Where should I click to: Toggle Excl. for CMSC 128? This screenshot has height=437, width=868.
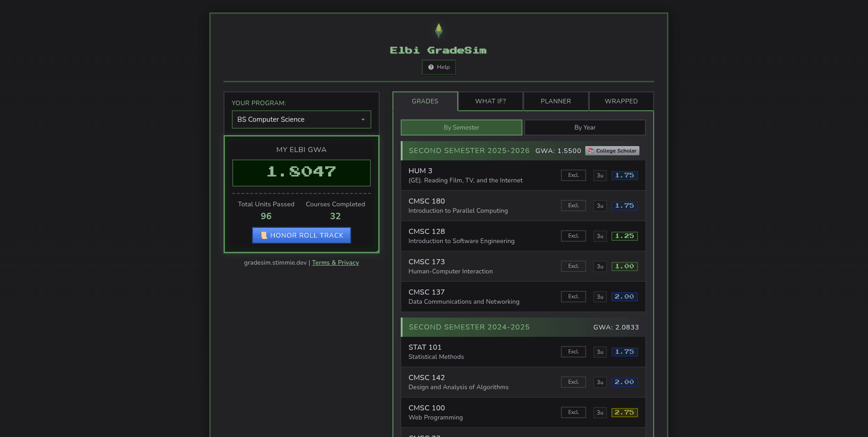coord(573,236)
